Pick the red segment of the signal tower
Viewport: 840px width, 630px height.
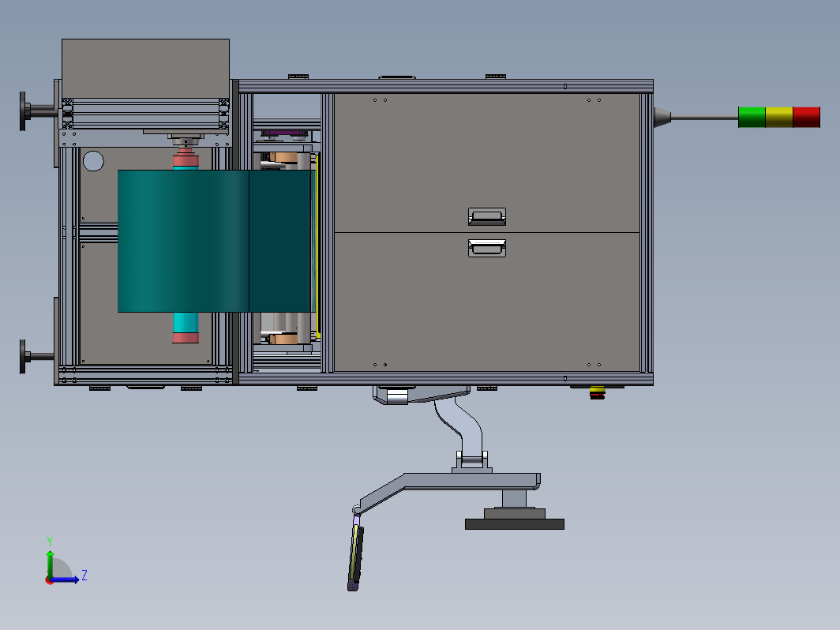point(806,118)
